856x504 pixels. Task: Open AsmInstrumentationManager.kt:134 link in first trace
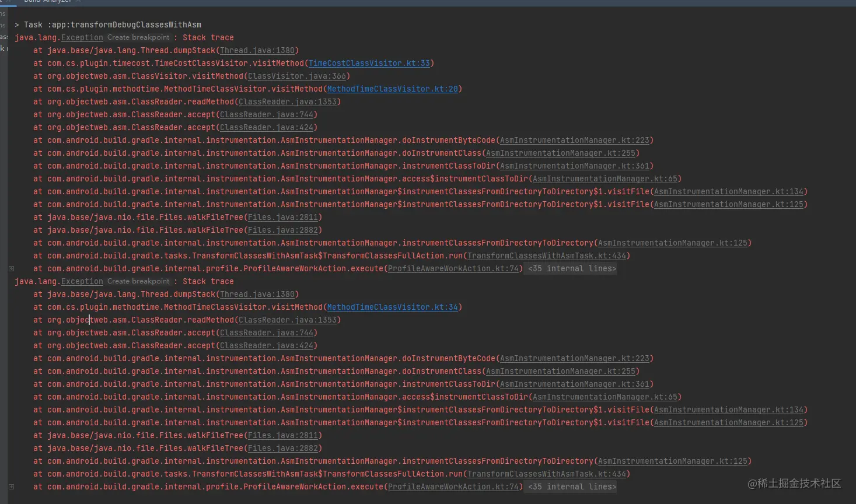point(729,191)
